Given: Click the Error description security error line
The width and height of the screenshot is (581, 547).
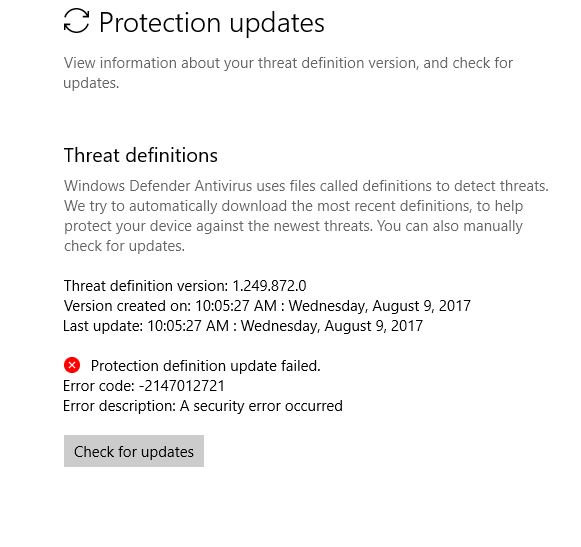Looking at the screenshot, I should tap(203, 406).
